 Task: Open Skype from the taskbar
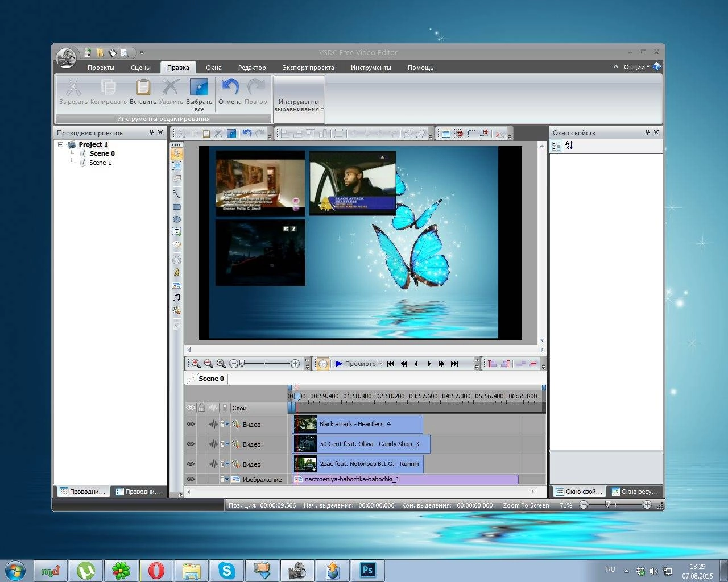coord(227,571)
